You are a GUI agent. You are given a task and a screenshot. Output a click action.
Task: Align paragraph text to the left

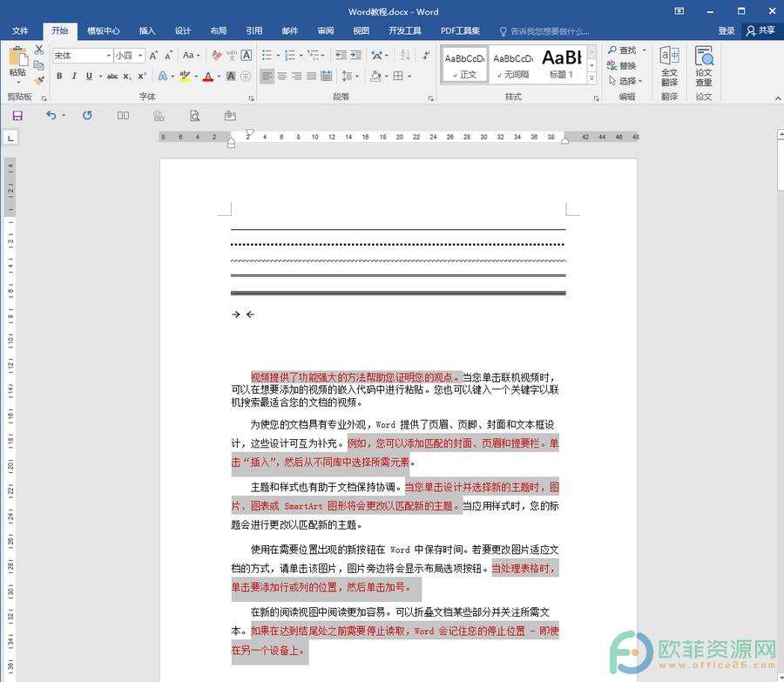point(267,76)
